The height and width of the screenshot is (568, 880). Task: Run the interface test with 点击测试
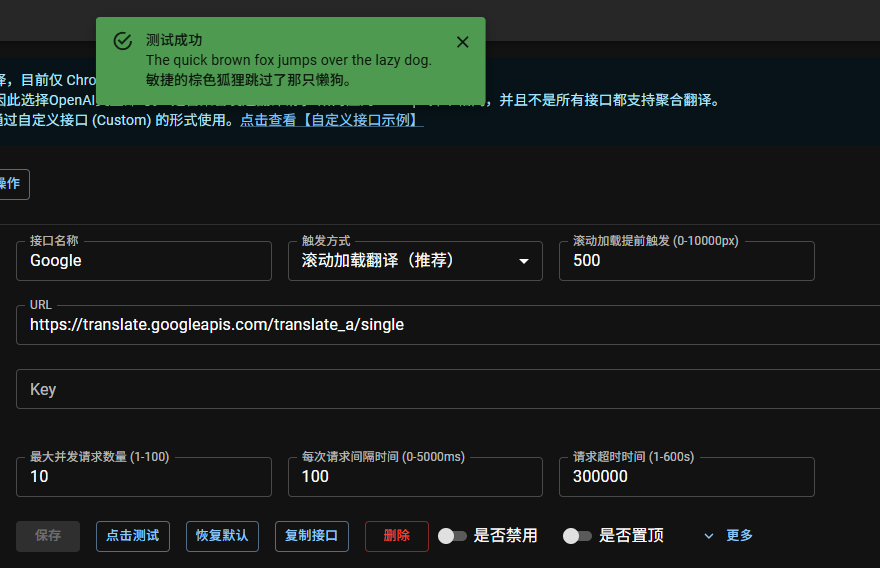click(x=133, y=536)
